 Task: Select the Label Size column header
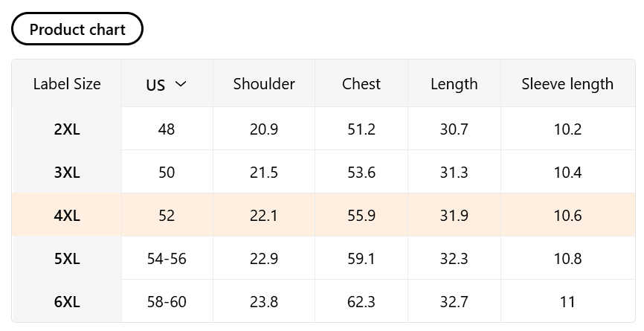(67, 84)
